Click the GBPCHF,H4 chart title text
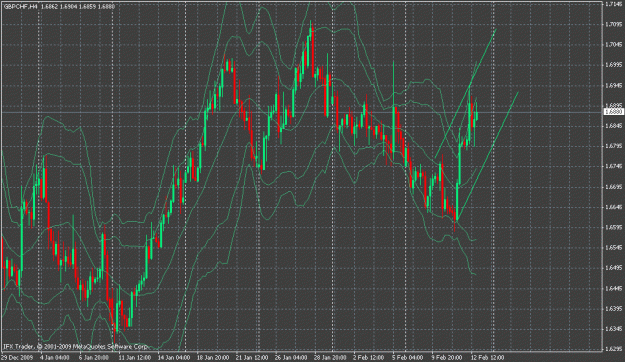Image resolution: width=625 pixels, height=362 pixels. pos(20,7)
